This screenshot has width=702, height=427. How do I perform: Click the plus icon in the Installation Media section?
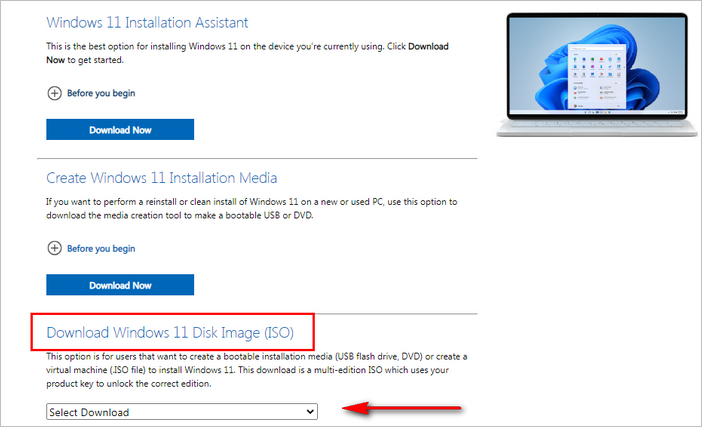tap(55, 248)
